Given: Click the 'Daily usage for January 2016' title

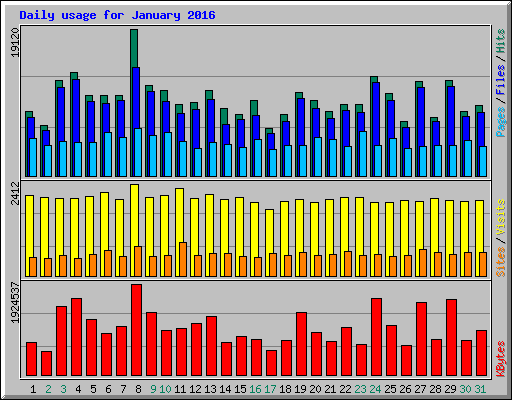Looking at the screenshot, I should (x=117, y=15).
